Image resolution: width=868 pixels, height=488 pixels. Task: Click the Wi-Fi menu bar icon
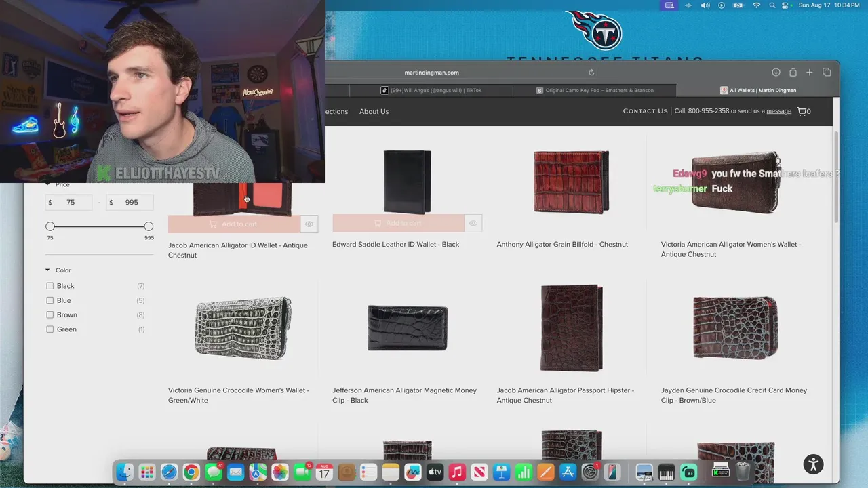pos(757,5)
